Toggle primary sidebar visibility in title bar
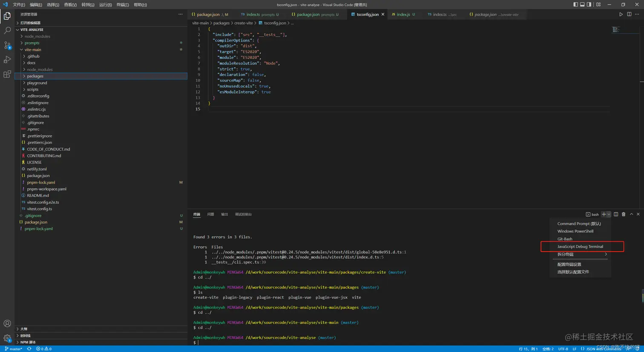Image resolution: width=644 pixels, height=352 pixels. (x=575, y=4)
